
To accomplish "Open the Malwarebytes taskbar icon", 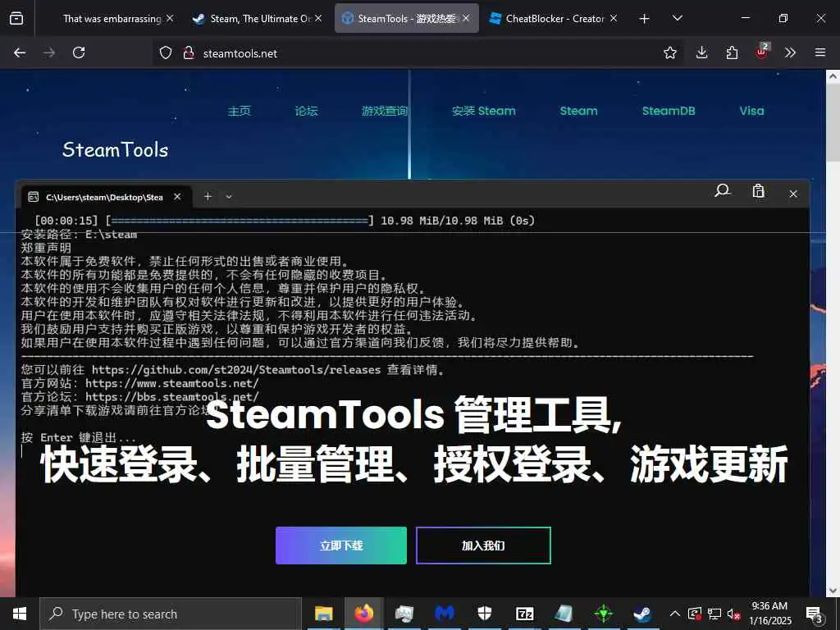I will pos(444,614).
